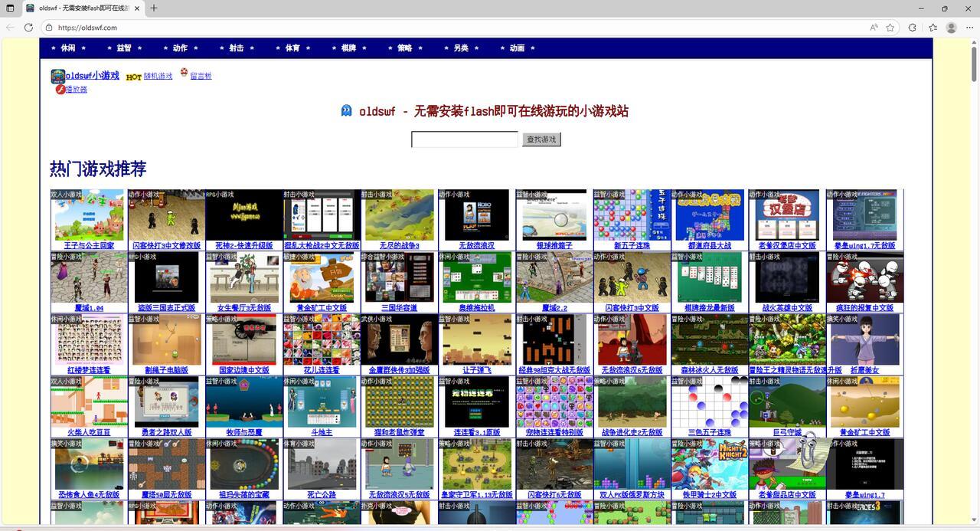Click the 皇家守卫军1.13无敌版 link
The image size is (980, 531).
[x=476, y=495]
